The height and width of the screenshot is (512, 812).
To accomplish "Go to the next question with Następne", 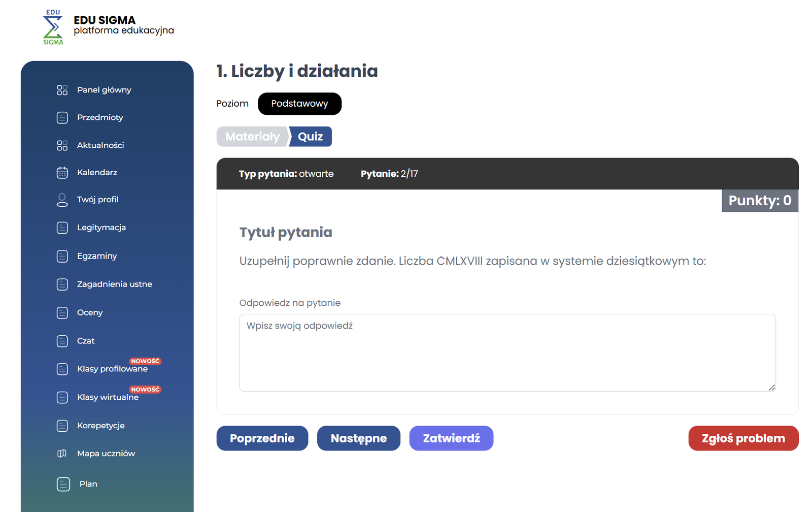I will click(x=358, y=438).
